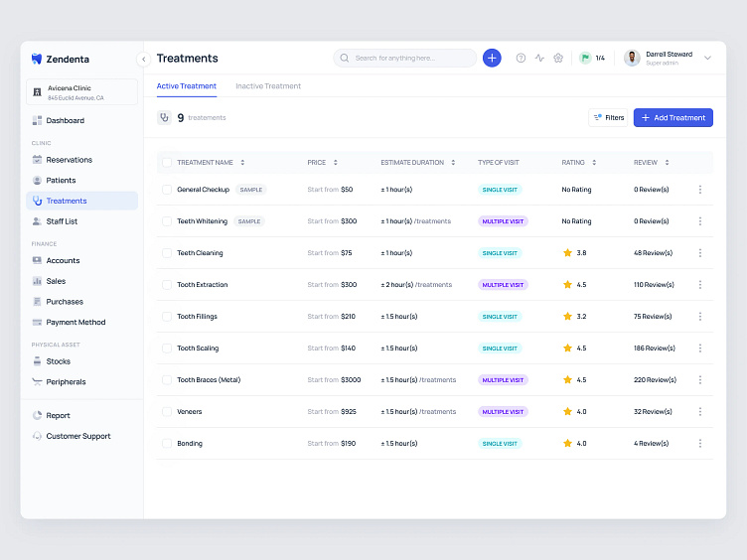Click the activity pulse icon in header

point(539,58)
